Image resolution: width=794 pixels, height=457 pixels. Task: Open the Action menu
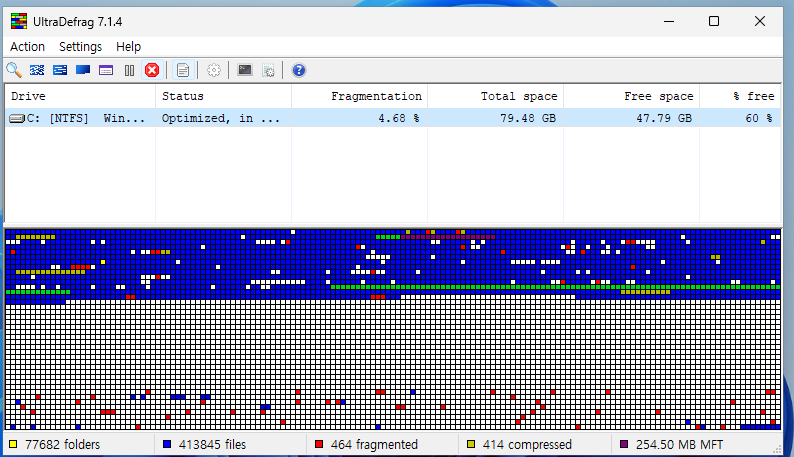[27, 47]
